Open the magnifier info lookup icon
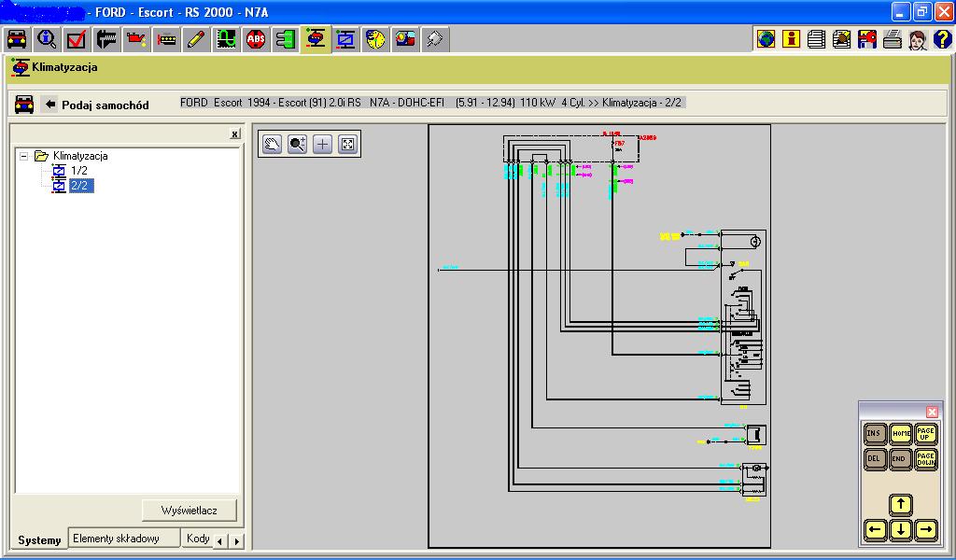This screenshot has height=560, width=956. 47,39
